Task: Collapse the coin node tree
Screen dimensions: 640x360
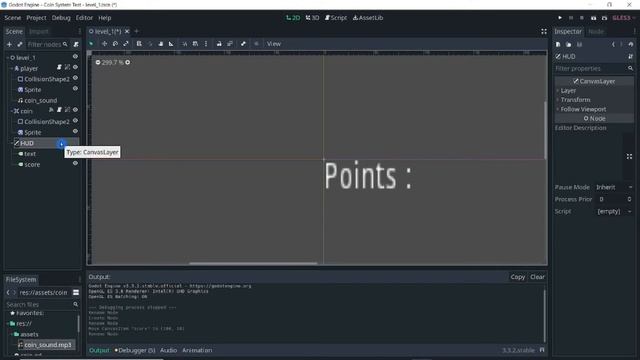Action: pos(11,111)
